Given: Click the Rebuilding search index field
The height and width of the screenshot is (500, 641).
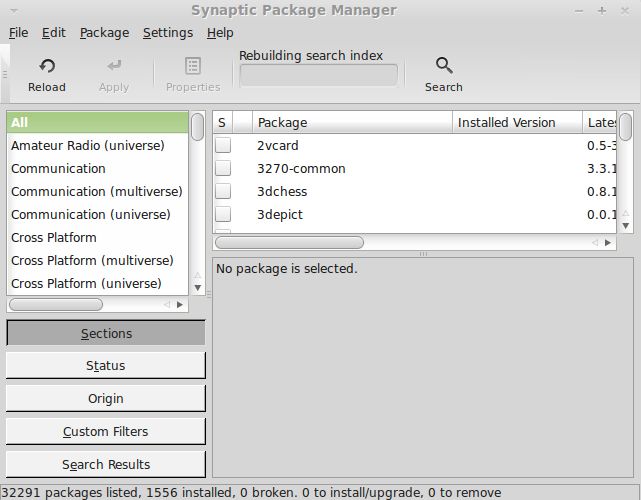Looking at the screenshot, I should coord(319,75).
